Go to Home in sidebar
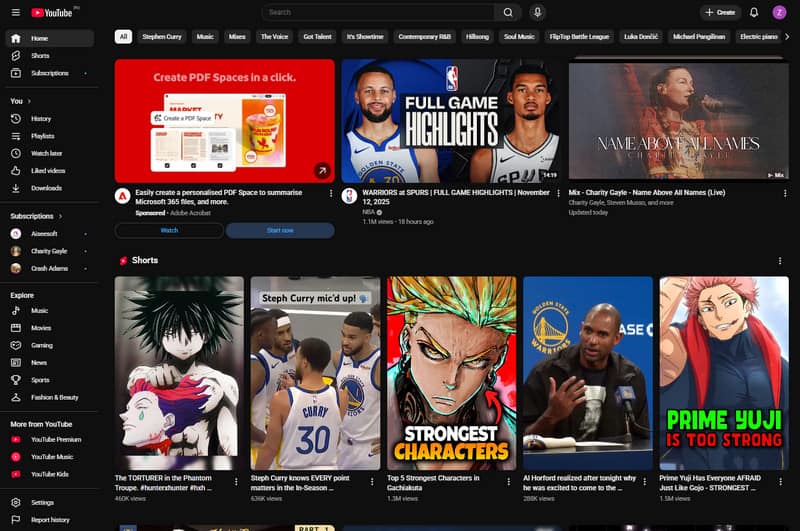 click(x=50, y=38)
